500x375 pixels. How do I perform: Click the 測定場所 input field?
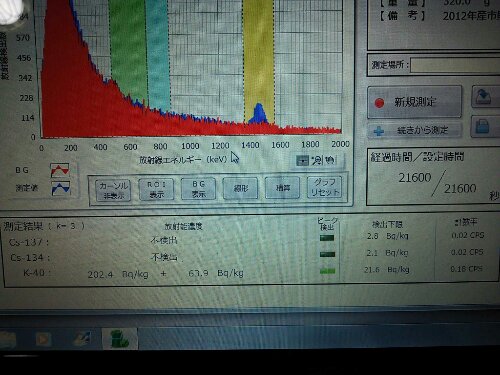click(x=455, y=65)
